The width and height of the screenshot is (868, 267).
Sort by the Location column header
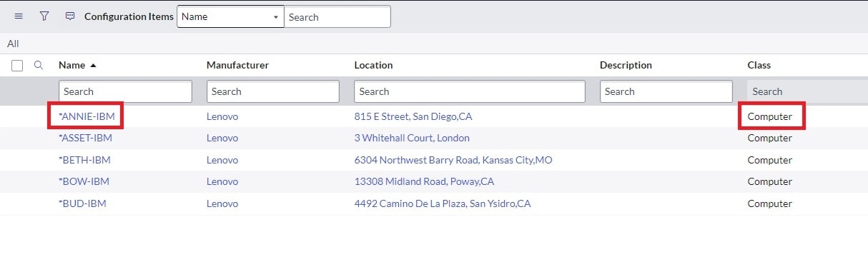pyautogui.click(x=373, y=65)
